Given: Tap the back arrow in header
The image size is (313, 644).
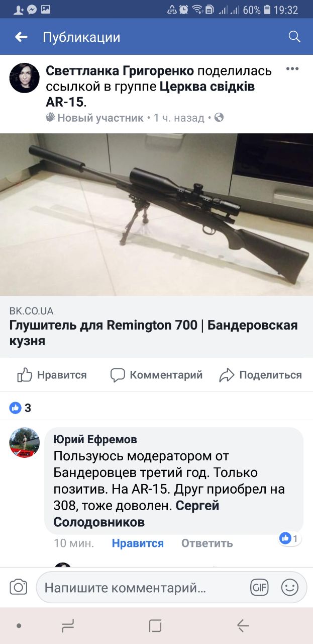Looking at the screenshot, I should 21,37.
